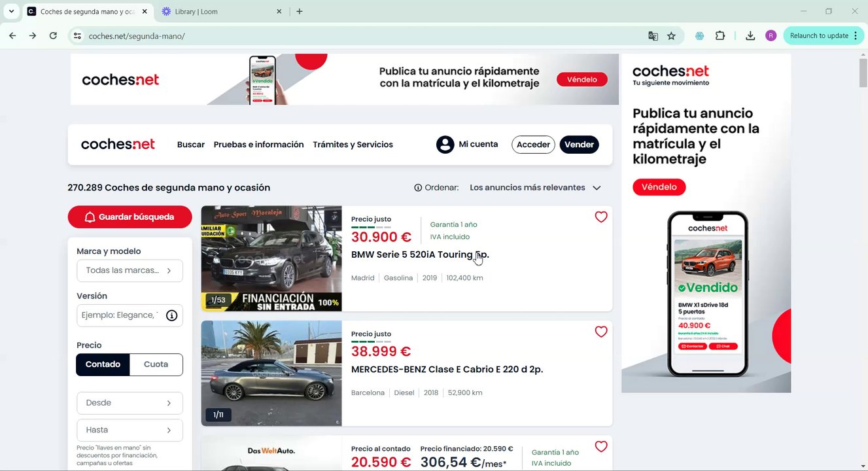Click the 30.900 € price
This screenshot has width=868, height=471.
point(381,237)
